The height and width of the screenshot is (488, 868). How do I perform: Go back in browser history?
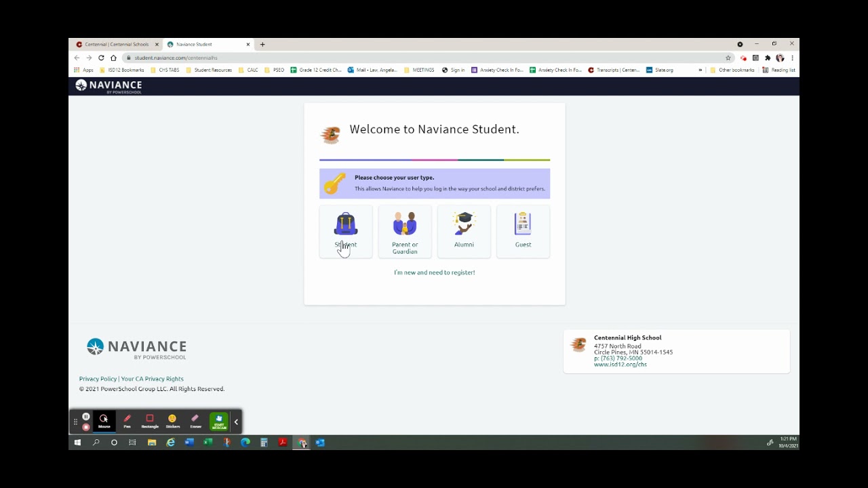[x=77, y=58]
